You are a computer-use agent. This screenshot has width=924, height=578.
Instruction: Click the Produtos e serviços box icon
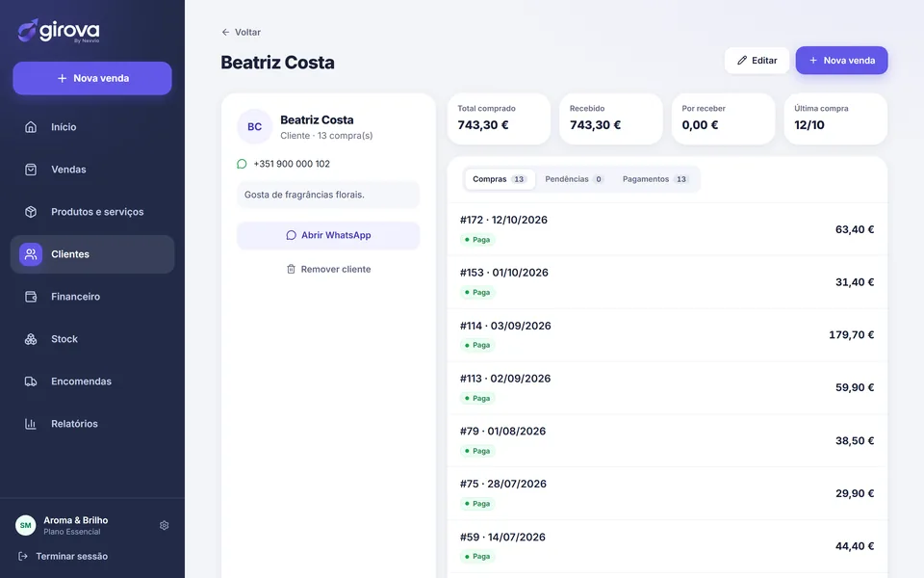pyautogui.click(x=31, y=212)
